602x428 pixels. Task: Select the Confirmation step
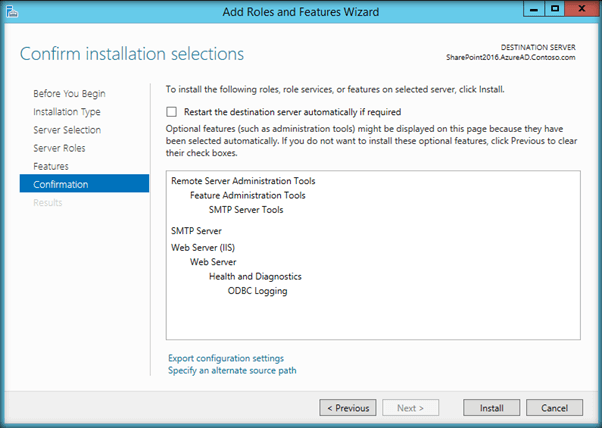(x=60, y=184)
